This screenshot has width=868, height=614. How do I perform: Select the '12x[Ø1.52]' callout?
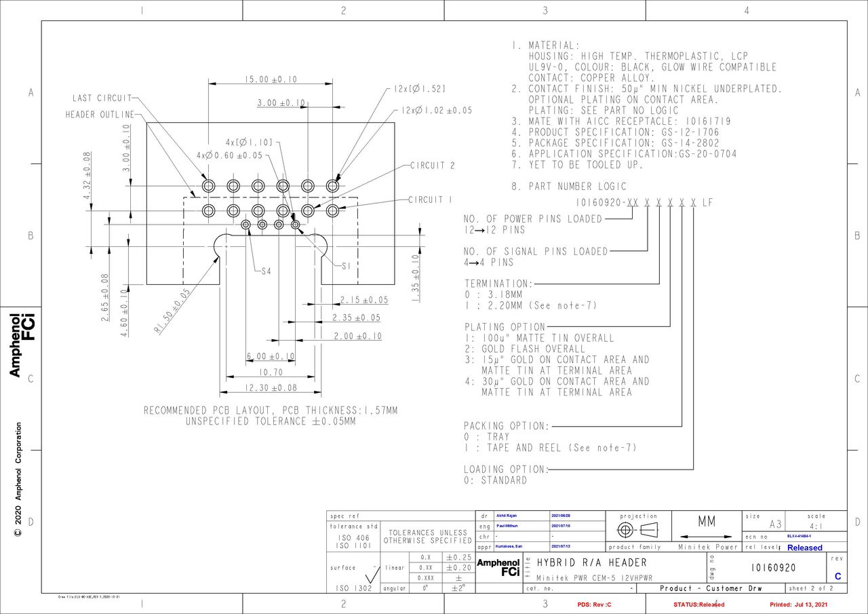(419, 89)
